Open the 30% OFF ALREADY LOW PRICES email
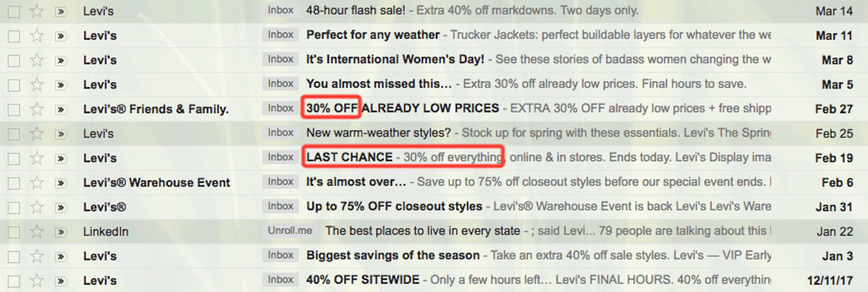The height and width of the screenshot is (292, 868). coord(429,108)
